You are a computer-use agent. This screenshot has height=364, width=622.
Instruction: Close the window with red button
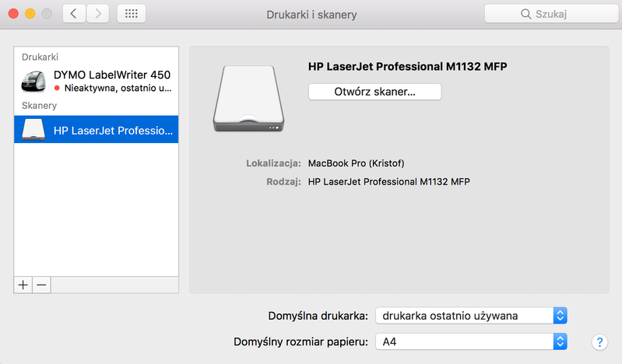pyautogui.click(x=13, y=14)
